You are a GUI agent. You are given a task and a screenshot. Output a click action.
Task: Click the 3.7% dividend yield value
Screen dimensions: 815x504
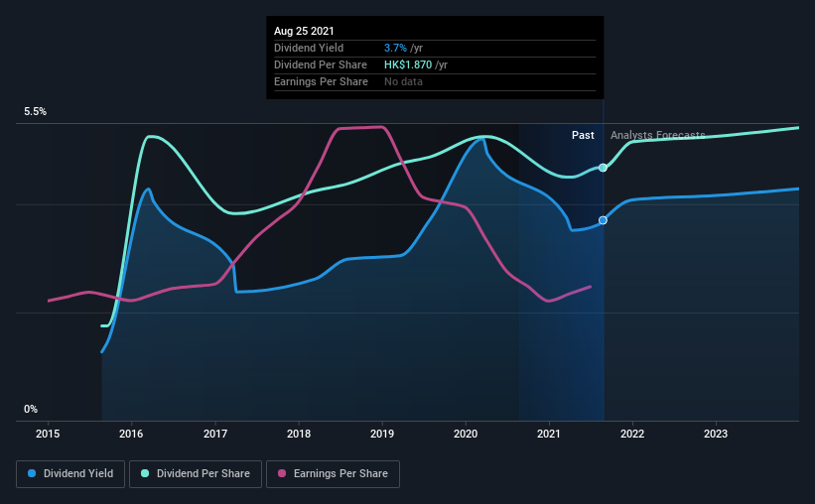tap(395, 49)
